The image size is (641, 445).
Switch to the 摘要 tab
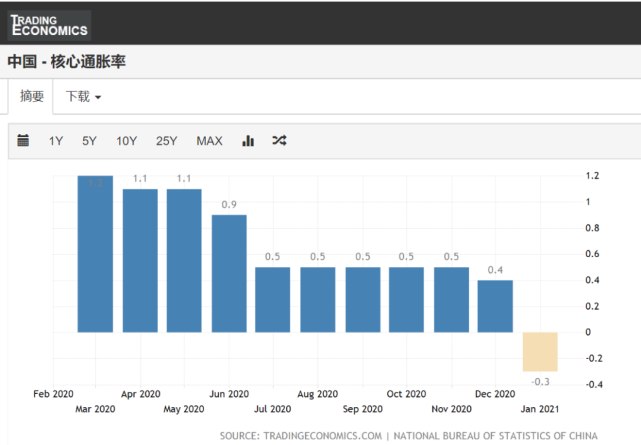[x=32, y=96]
